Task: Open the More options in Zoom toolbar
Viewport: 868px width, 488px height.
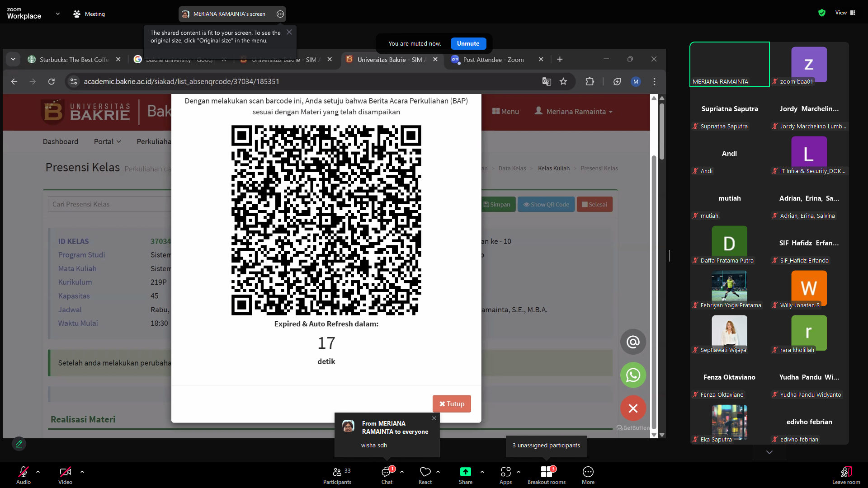Action: pos(588,475)
